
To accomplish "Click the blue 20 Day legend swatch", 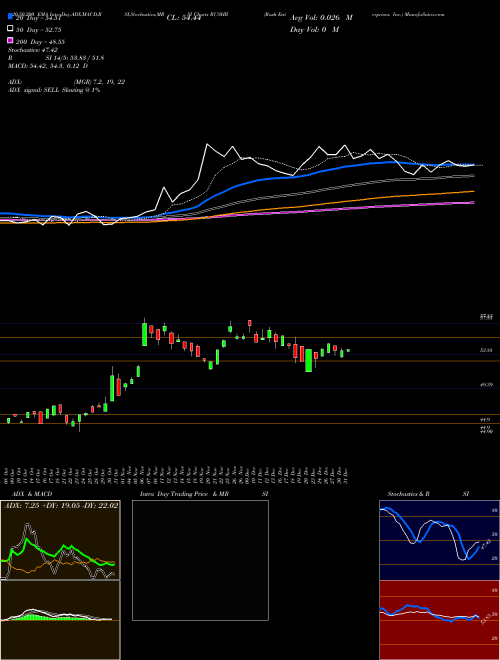I will click(x=11, y=17).
